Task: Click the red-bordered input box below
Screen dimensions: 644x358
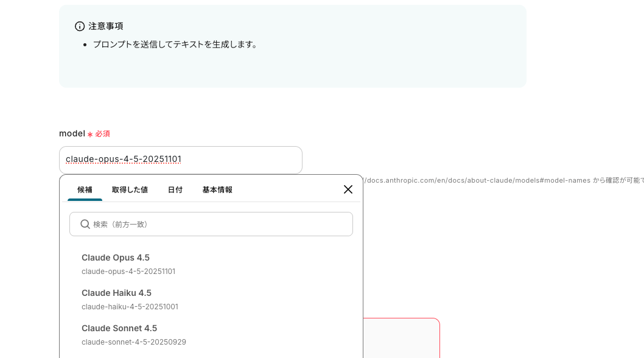Action: coord(401,338)
